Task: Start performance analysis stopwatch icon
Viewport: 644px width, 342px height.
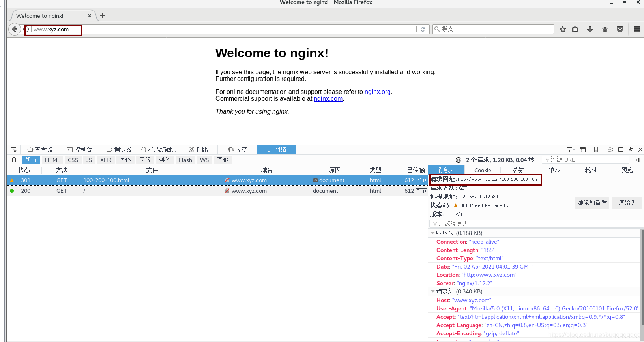Action: 459,160
